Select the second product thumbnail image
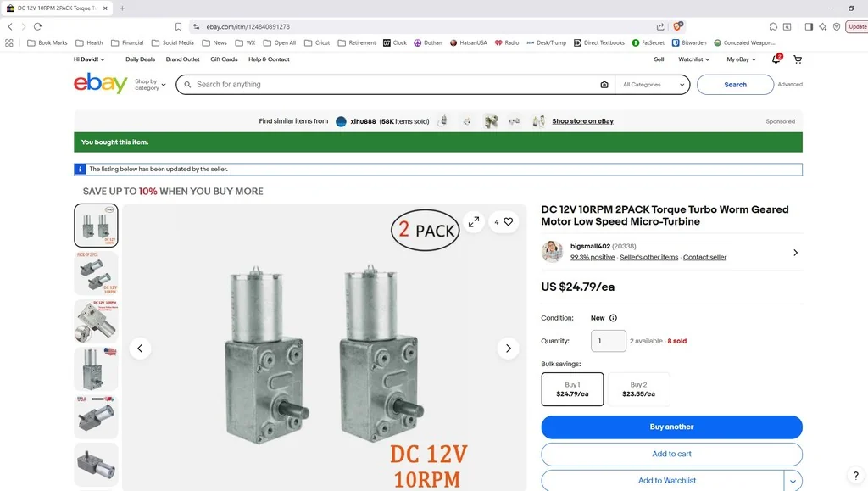 coord(96,273)
